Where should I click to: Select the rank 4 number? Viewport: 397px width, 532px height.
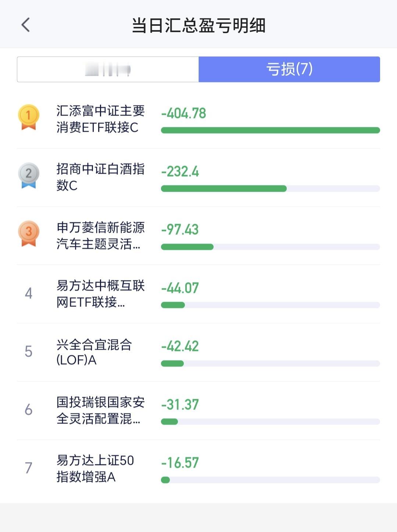pyautogui.click(x=29, y=293)
